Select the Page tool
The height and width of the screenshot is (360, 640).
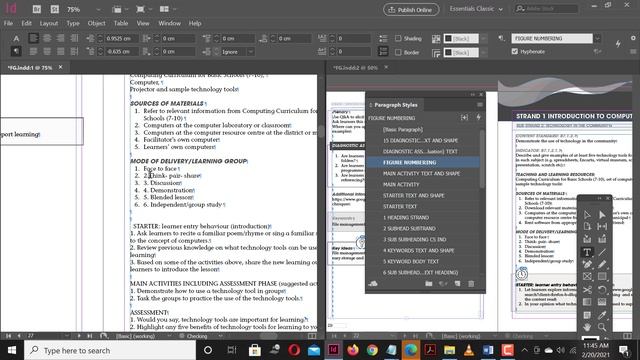pos(587,227)
